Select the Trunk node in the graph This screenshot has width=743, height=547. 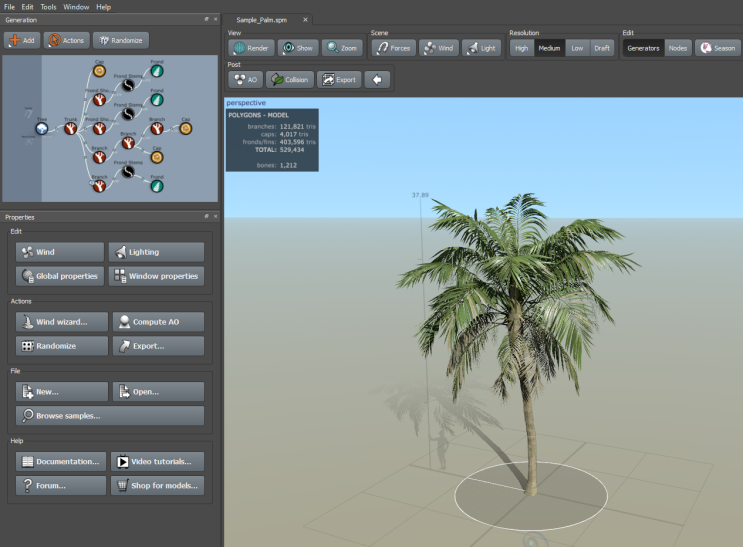click(x=71, y=128)
